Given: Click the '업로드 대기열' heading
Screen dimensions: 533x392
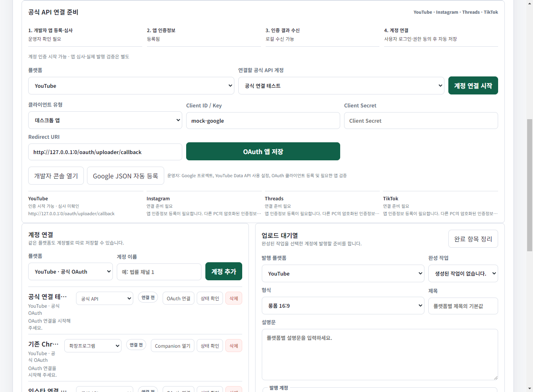Looking at the screenshot, I should point(280,235).
